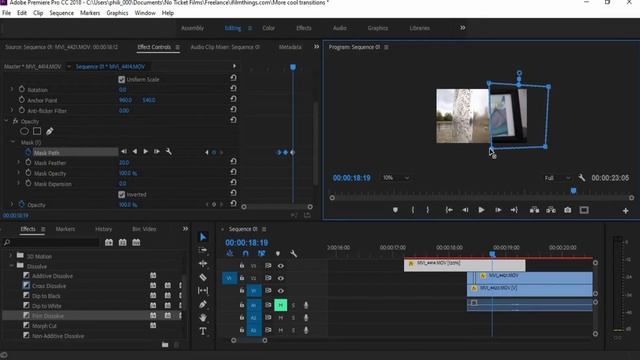The height and width of the screenshot is (360, 640).
Task: Open the History panel tab
Action: 103,229
